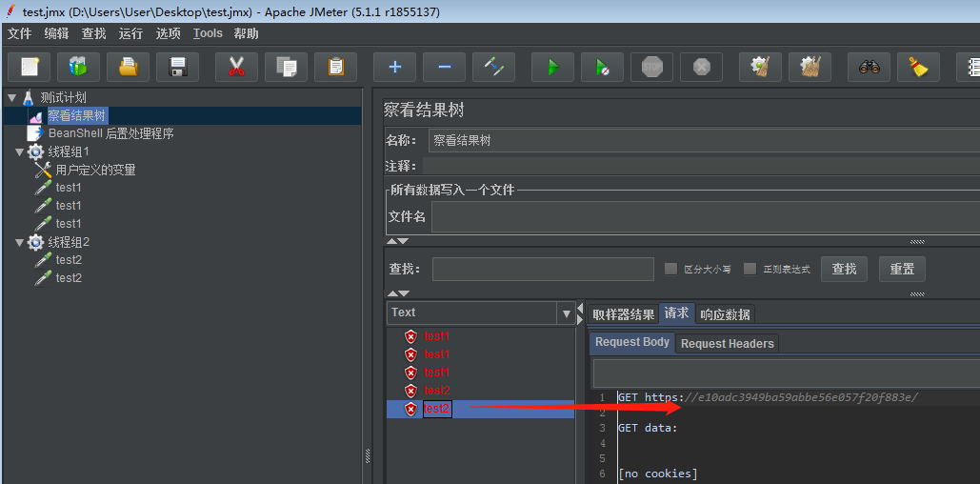The image size is (980, 484).
Task: Click the 文件名 filename field
Action: [x=706, y=217]
